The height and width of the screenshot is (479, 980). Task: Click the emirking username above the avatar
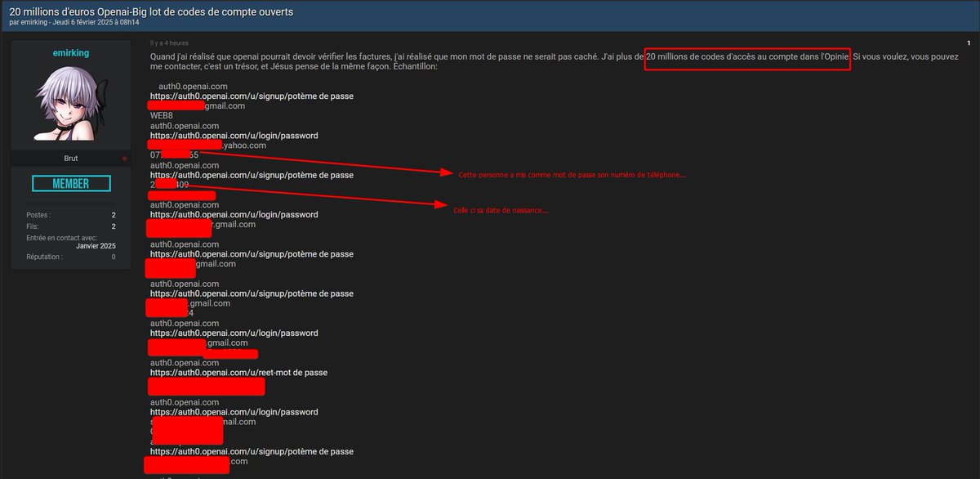70,53
